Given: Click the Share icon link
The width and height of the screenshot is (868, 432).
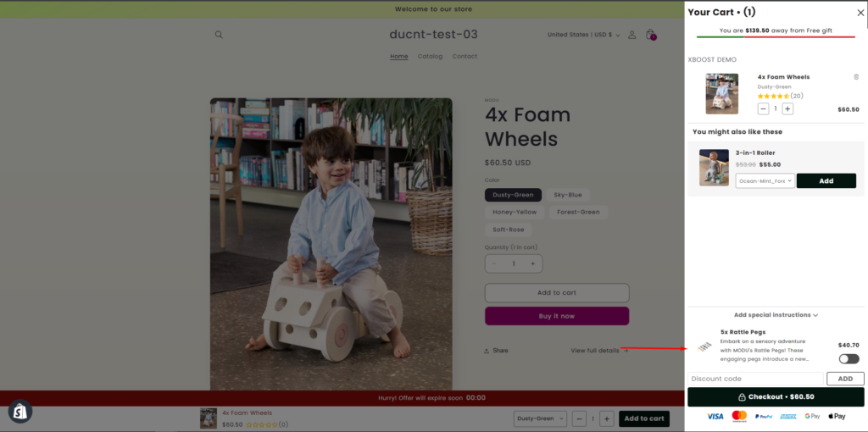Looking at the screenshot, I should click(x=496, y=351).
